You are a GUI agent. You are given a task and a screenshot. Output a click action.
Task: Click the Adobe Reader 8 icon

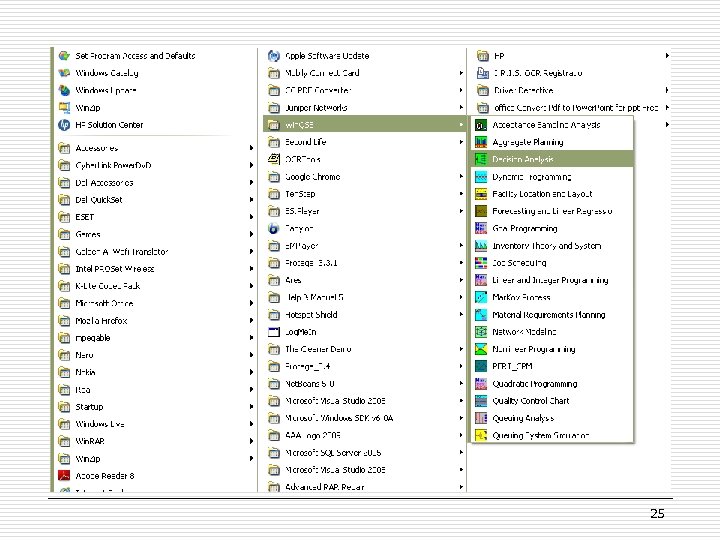pos(64,476)
